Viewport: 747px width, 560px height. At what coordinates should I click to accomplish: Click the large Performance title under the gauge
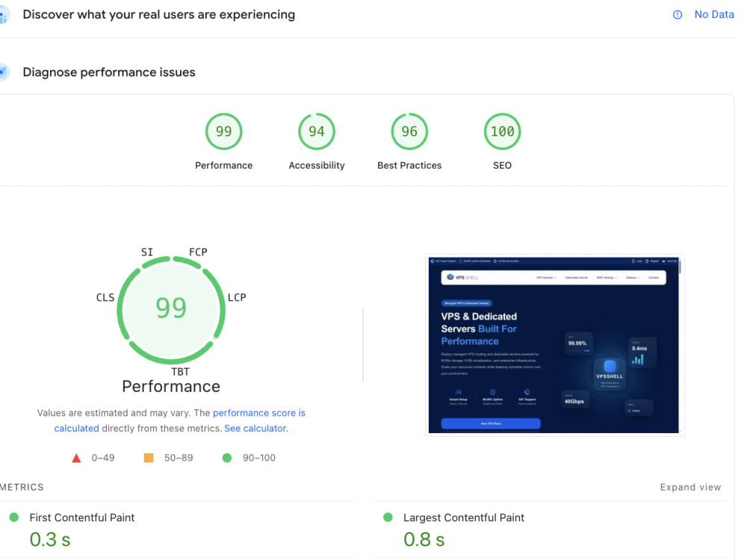click(x=171, y=386)
